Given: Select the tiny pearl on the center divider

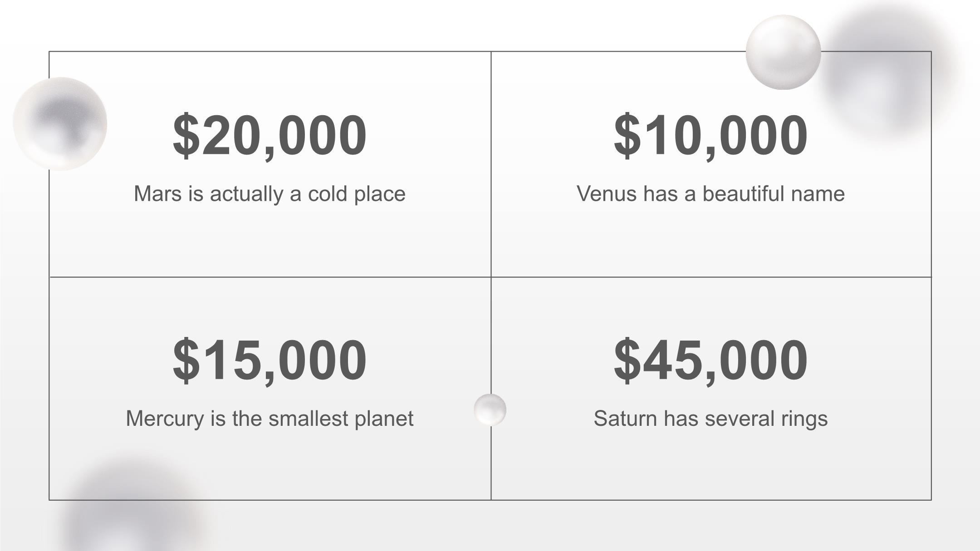Looking at the screenshot, I should (x=490, y=410).
